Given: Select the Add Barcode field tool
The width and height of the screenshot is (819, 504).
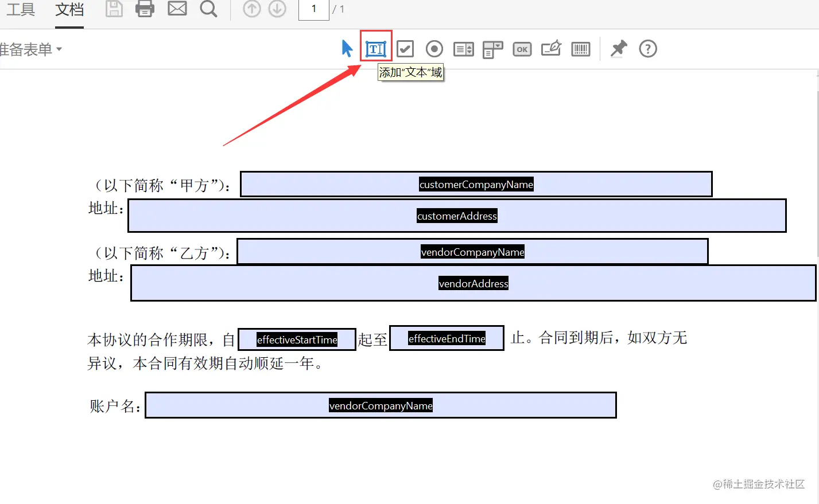Looking at the screenshot, I should click(580, 49).
